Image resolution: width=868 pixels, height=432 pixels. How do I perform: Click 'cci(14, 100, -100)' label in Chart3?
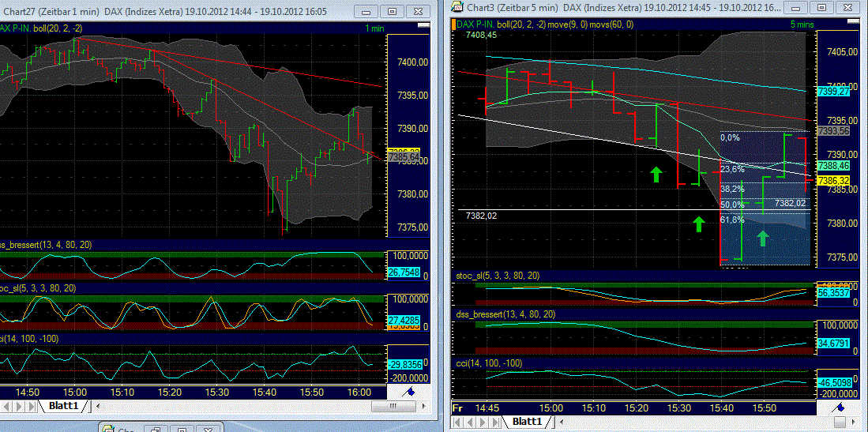[490, 363]
